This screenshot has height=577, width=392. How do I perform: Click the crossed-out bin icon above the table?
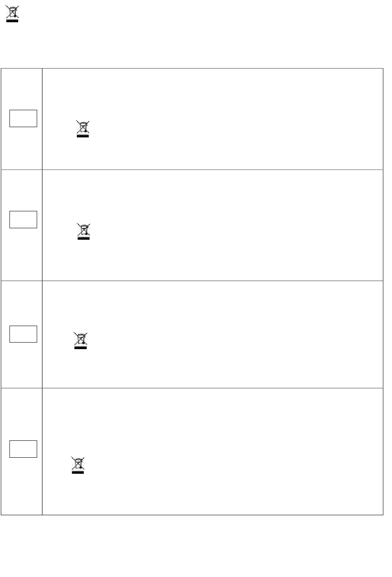(12, 14)
